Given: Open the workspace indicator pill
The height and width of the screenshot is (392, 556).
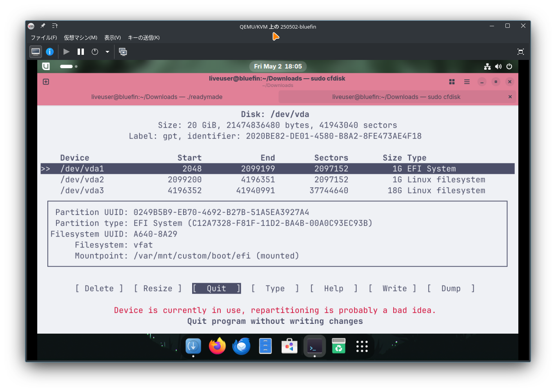Looking at the screenshot, I should pos(69,67).
